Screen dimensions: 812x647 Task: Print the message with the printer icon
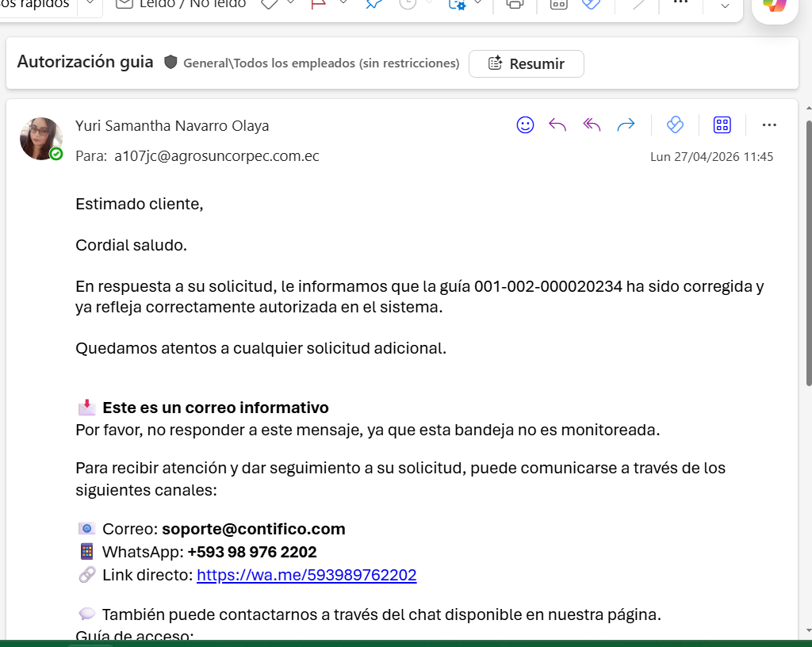514,4
